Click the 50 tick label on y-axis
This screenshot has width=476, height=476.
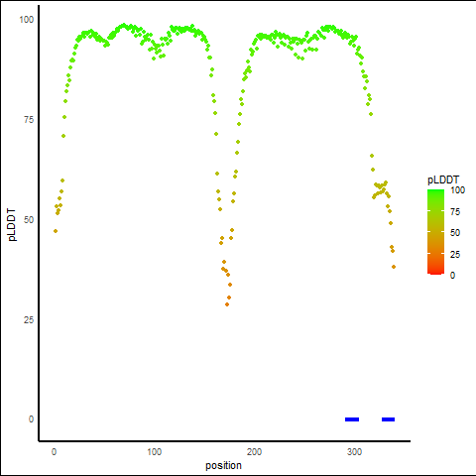tap(29, 220)
